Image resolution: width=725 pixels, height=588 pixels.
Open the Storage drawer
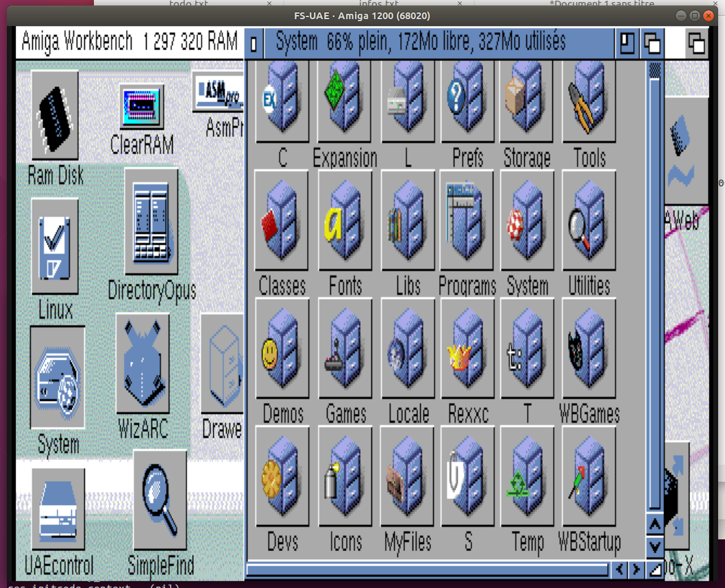[527, 101]
